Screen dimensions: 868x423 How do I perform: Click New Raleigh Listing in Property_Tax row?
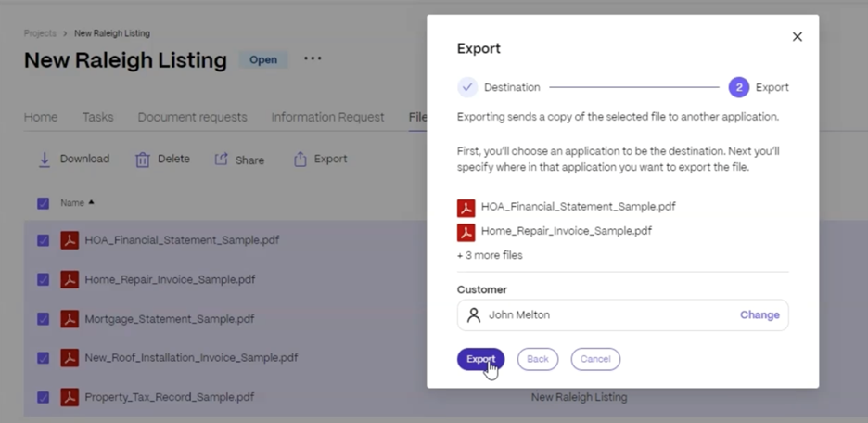pos(579,397)
